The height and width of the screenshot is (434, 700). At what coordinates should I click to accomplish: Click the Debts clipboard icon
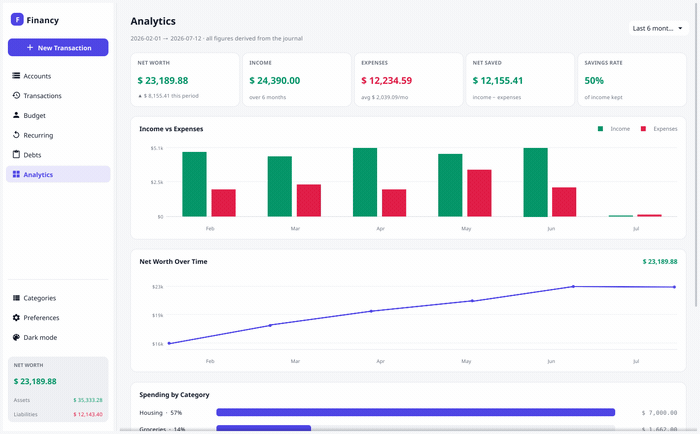point(16,154)
